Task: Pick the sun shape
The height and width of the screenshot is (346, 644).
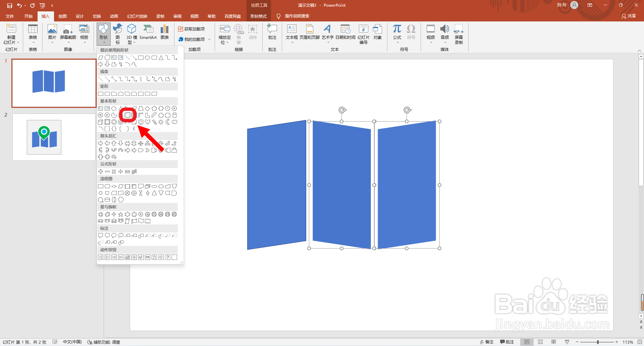Action: click(161, 122)
